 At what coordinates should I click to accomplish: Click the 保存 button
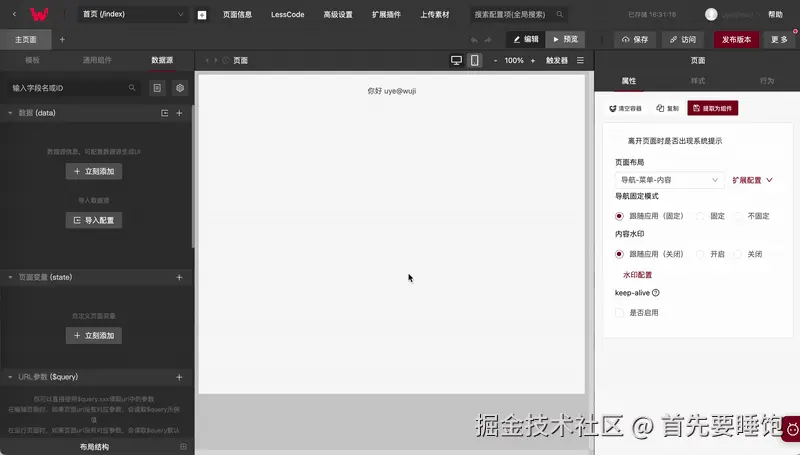tap(634, 39)
